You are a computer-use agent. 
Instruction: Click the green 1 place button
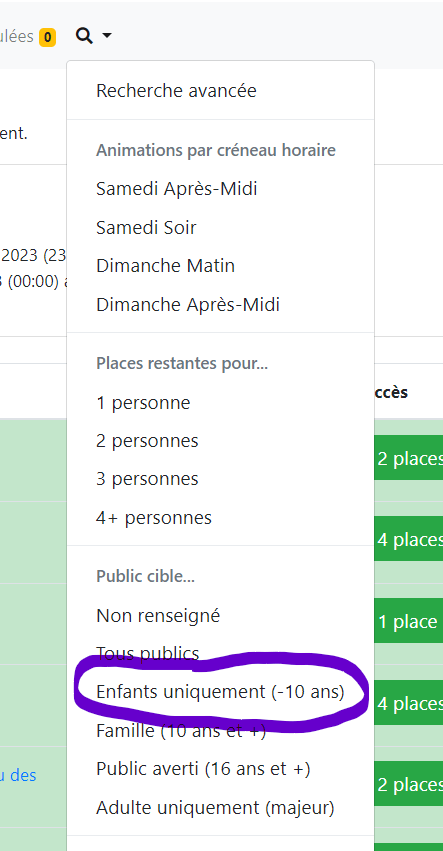[x=408, y=621]
